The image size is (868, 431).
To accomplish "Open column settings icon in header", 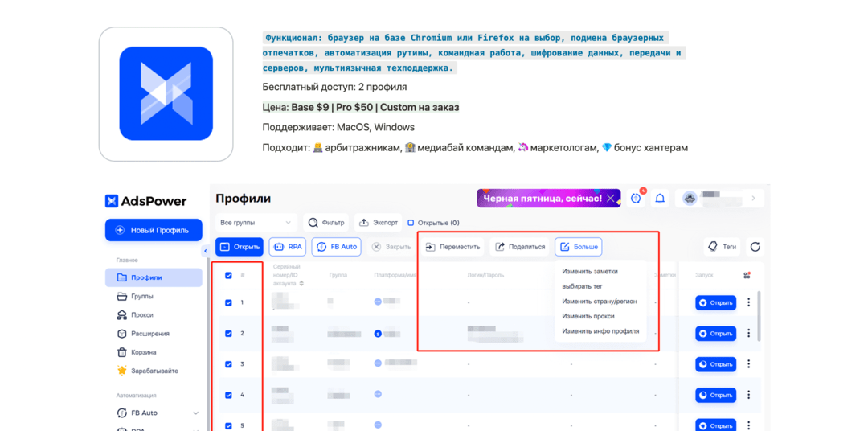I will point(747,275).
